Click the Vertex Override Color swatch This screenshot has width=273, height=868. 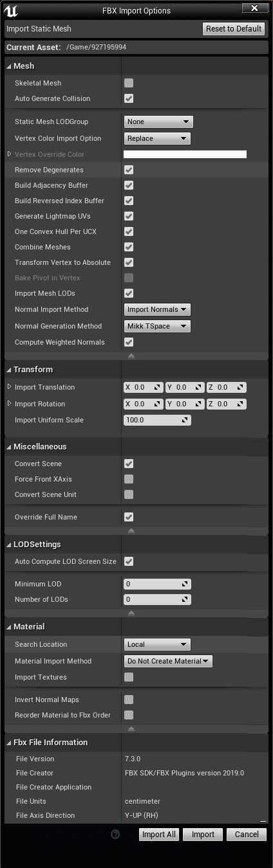click(x=185, y=154)
